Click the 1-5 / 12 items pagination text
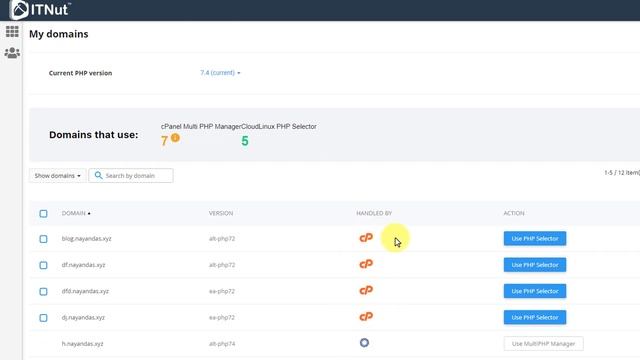This screenshot has height=360, width=640. (x=622, y=173)
